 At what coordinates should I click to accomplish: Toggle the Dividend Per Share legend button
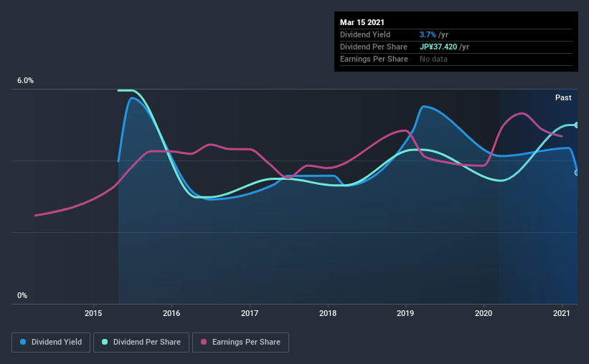tap(141, 343)
